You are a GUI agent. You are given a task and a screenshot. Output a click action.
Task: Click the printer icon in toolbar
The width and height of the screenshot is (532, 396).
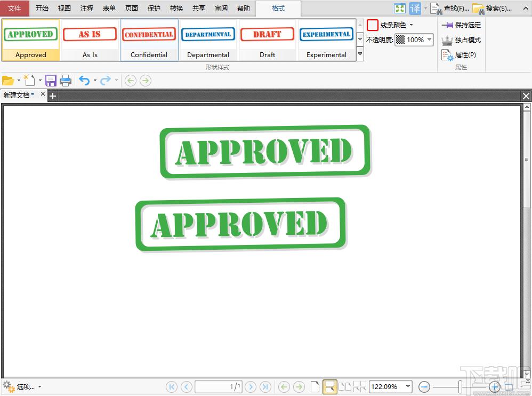(x=66, y=81)
